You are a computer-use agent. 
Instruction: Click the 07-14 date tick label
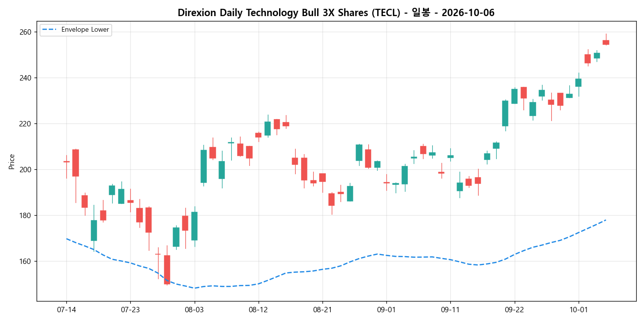pos(66,309)
